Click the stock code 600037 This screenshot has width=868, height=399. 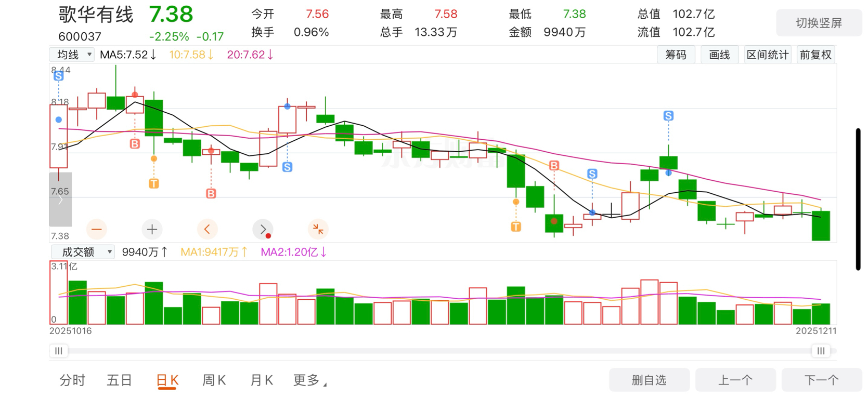(x=80, y=36)
